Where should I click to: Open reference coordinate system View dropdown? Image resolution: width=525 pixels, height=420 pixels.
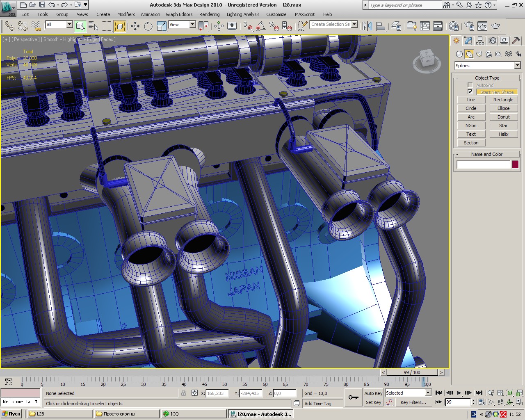[182, 25]
